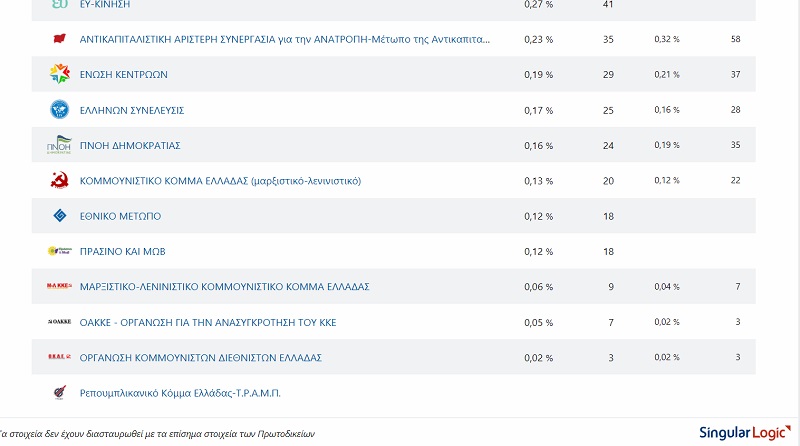The width and height of the screenshot is (800, 446).
Task: Click the hammer and sickle ΚΚΕ (μ-λ) logo
Action: coord(59,181)
